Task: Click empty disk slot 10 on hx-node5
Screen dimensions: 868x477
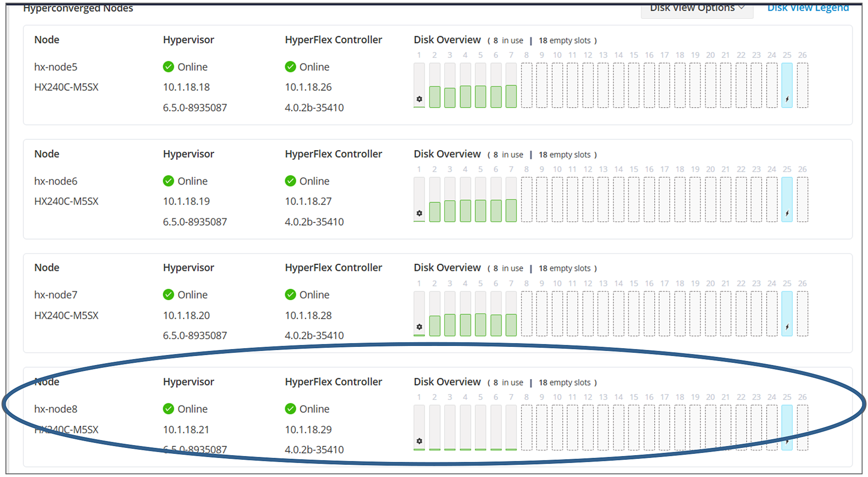Action: point(557,85)
